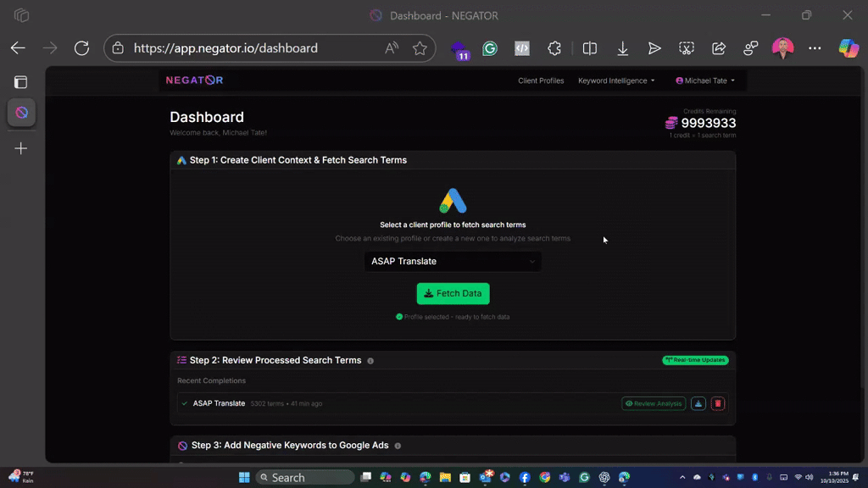Open the Grammarly extension icon

490,48
